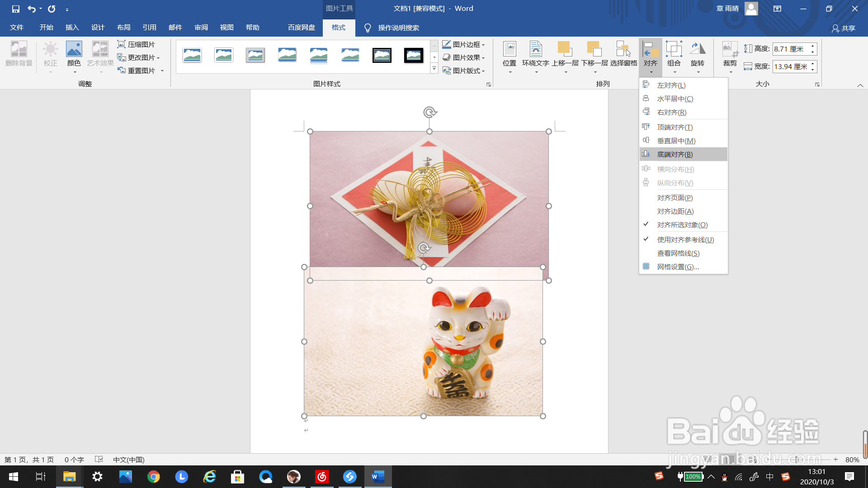This screenshot has width=868, height=488.
Task: Open the File (文件) tab
Action: point(17,28)
